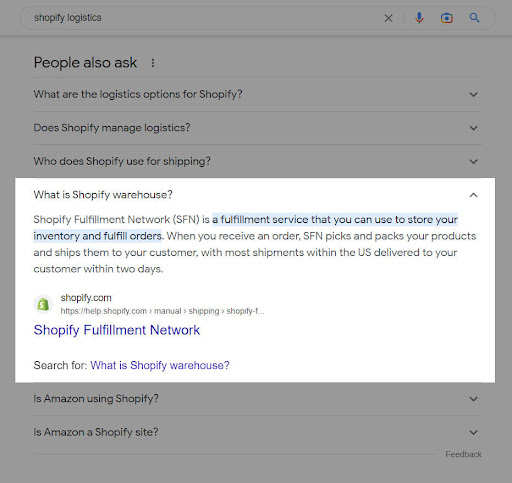Click the Feedback link
This screenshot has width=512, height=483.
tap(463, 454)
